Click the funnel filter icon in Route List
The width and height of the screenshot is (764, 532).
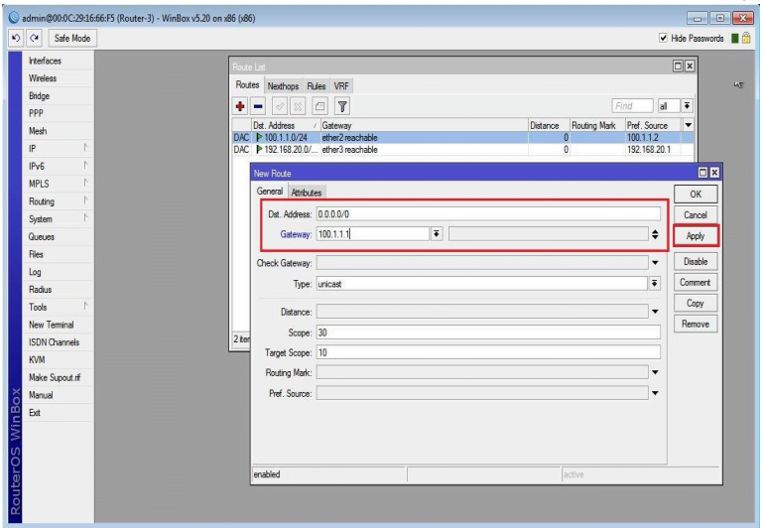[342, 105]
